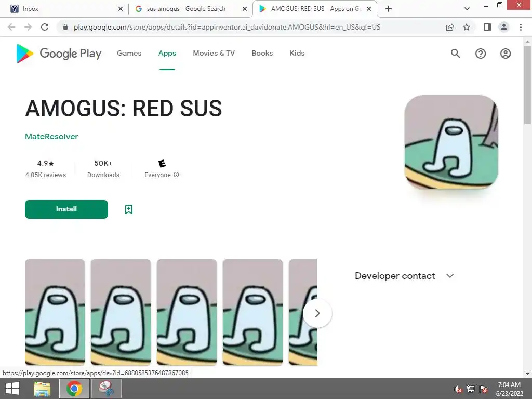The height and width of the screenshot is (399, 532).
Task: Show next screenshots with the arrow
Action: 317,313
